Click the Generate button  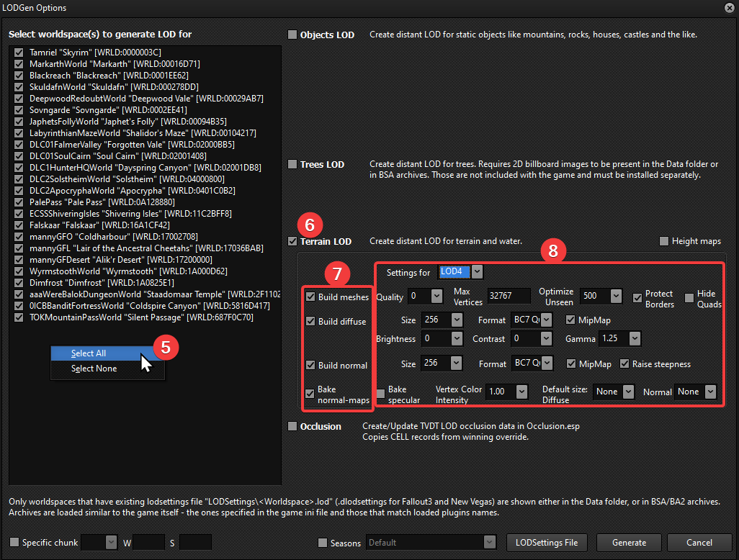click(629, 542)
